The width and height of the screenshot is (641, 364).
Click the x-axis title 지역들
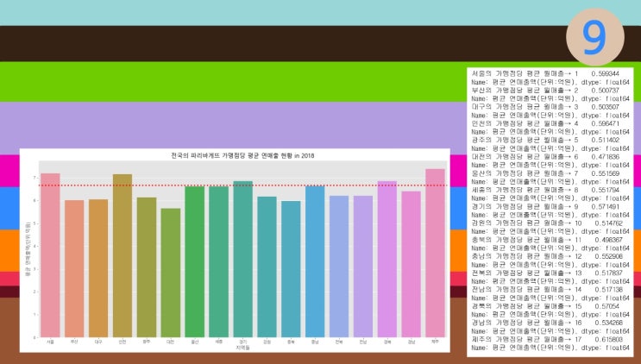pyautogui.click(x=242, y=348)
